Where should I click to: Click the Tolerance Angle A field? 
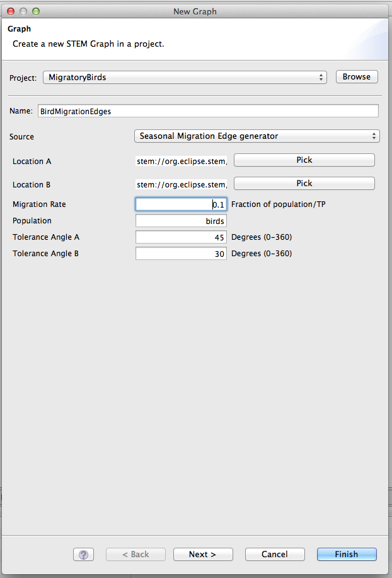point(181,237)
